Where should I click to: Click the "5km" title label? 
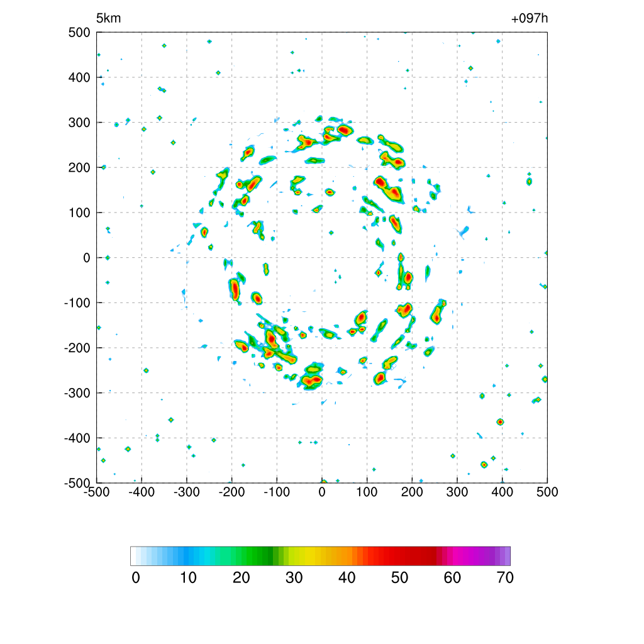click(108, 18)
